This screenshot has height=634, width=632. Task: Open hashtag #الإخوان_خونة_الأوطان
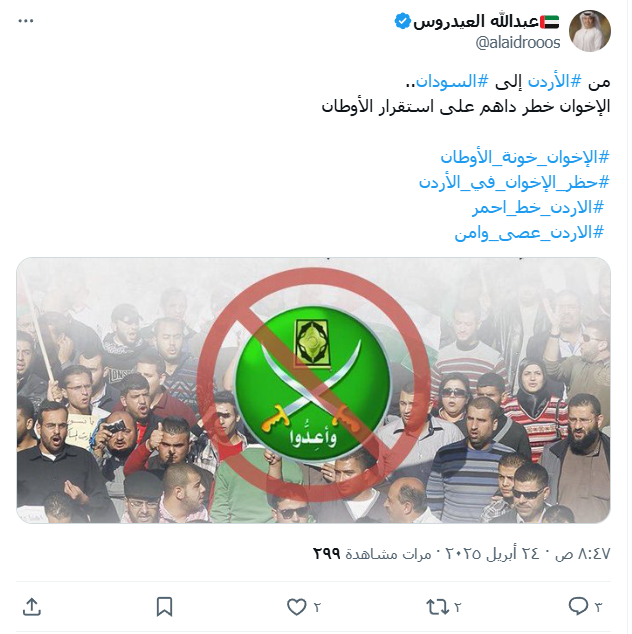[524, 157]
